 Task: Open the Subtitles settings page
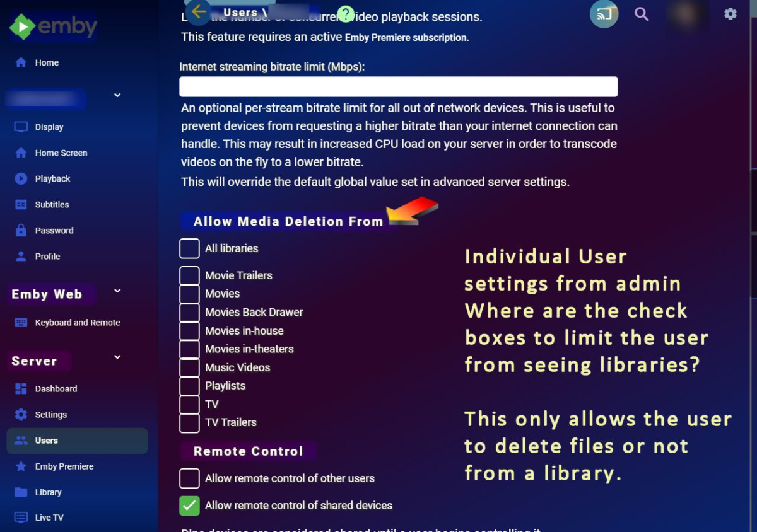coord(50,204)
